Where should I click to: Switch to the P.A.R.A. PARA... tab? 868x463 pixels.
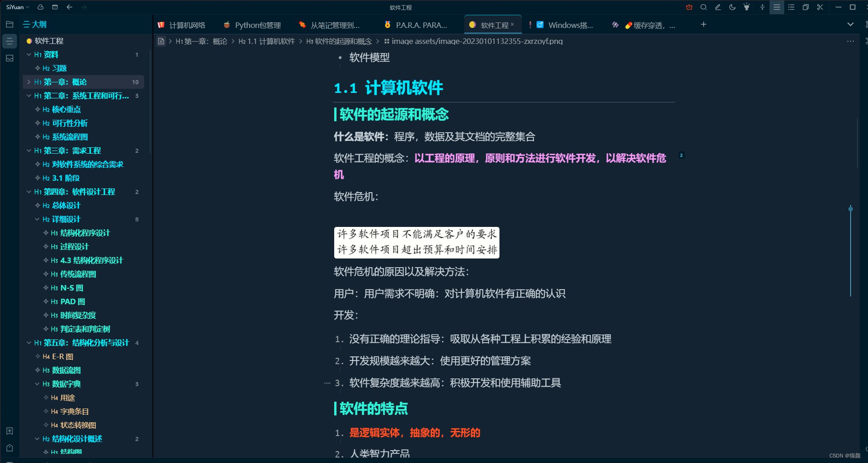click(416, 25)
